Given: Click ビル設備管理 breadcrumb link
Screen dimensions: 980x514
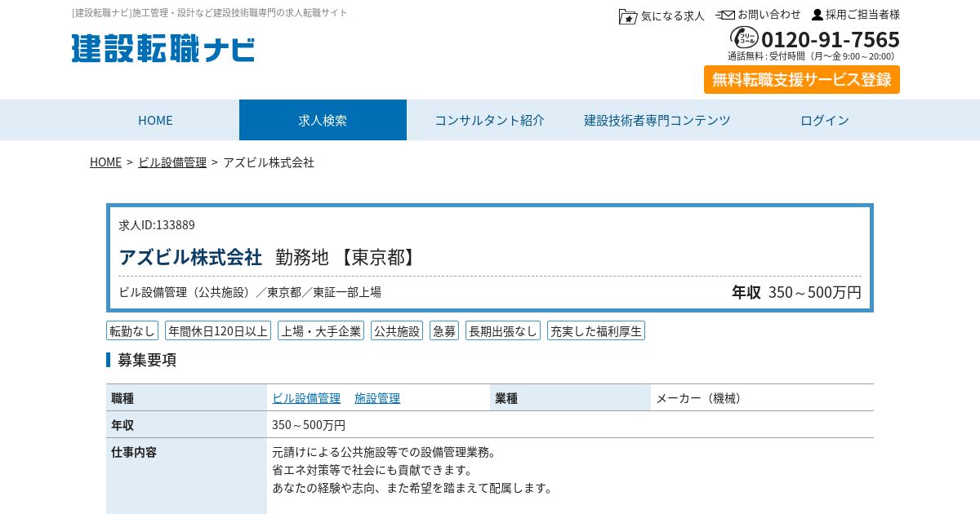Looking at the screenshot, I should (x=172, y=162).
